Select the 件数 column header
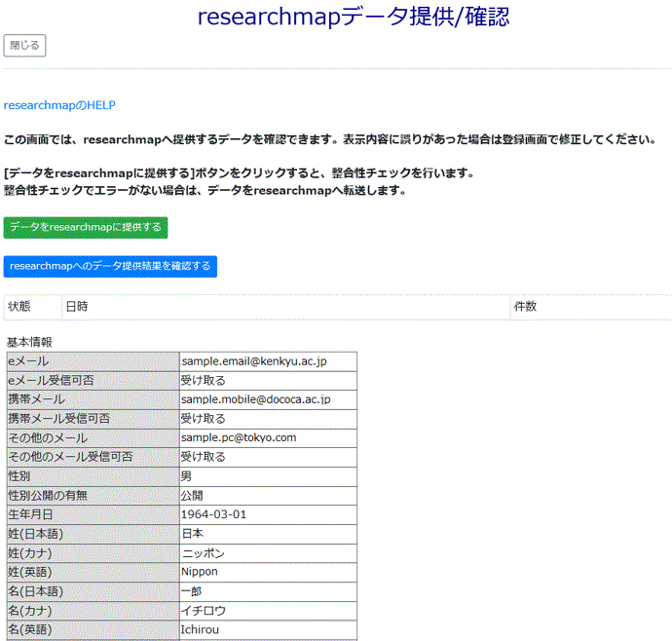The image size is (672, 641). (x=591, y=307)
